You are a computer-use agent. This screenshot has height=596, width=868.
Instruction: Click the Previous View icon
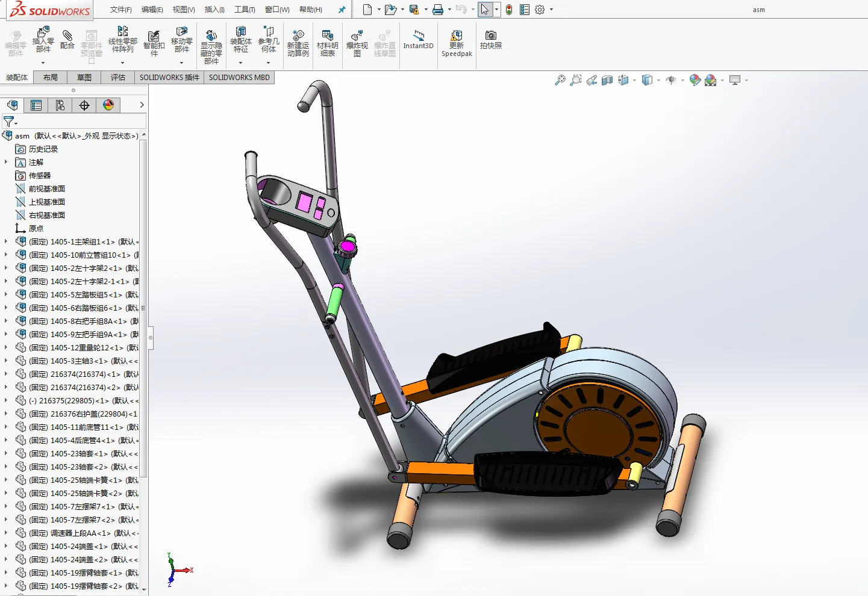coord(592,80)
